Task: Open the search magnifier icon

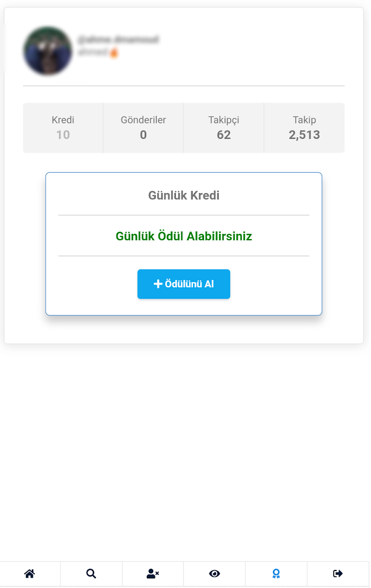Action: point(91,573)
